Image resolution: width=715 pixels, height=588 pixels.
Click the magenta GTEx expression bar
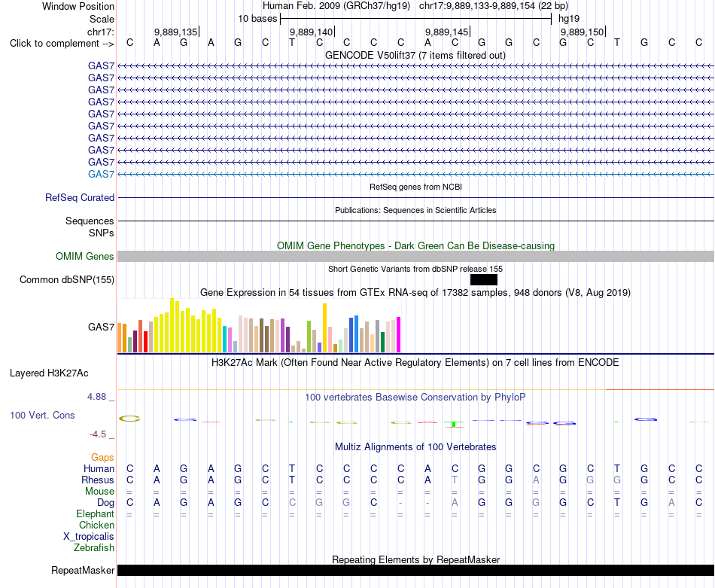398,334
